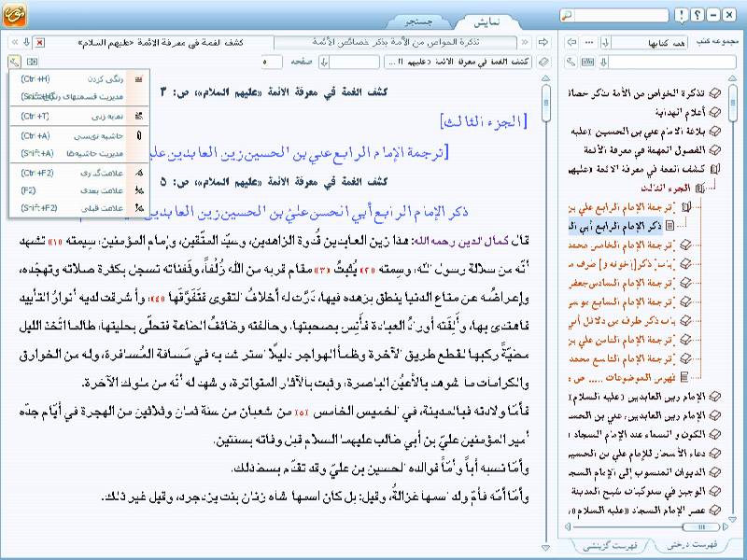Open the book title dropdown كشف الغمة in toolbar
747x560 pixels.
(x=458, y=62)
